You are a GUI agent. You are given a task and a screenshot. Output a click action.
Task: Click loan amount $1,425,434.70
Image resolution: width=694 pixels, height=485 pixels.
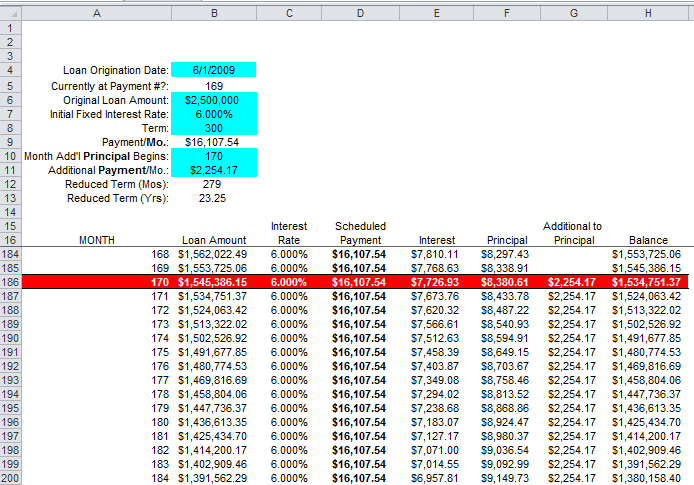(212, 436)
